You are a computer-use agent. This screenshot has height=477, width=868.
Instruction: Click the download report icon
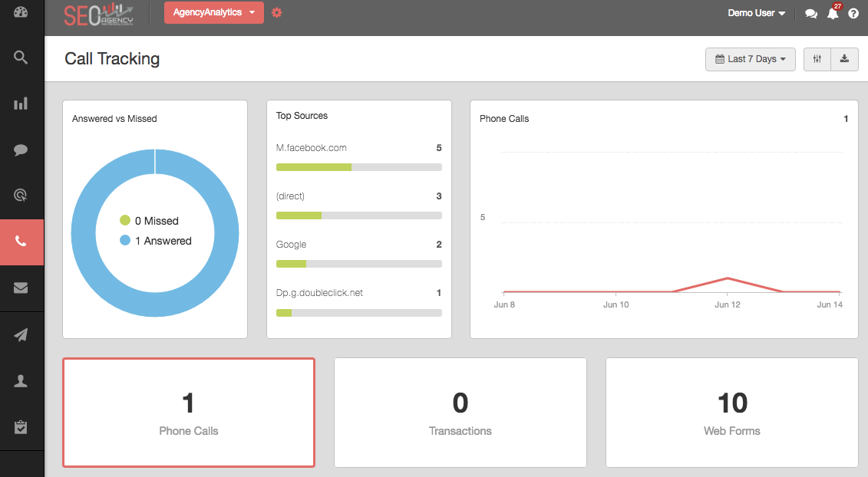click(844, 59)
